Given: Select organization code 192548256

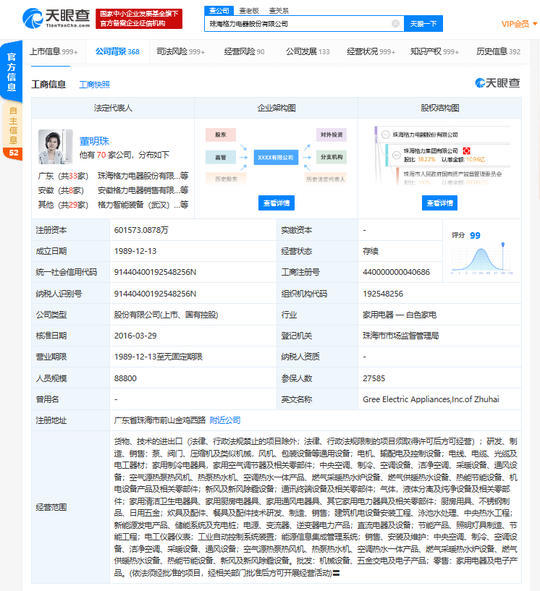Looking at the screenshot, I should (x=383, y=294).
